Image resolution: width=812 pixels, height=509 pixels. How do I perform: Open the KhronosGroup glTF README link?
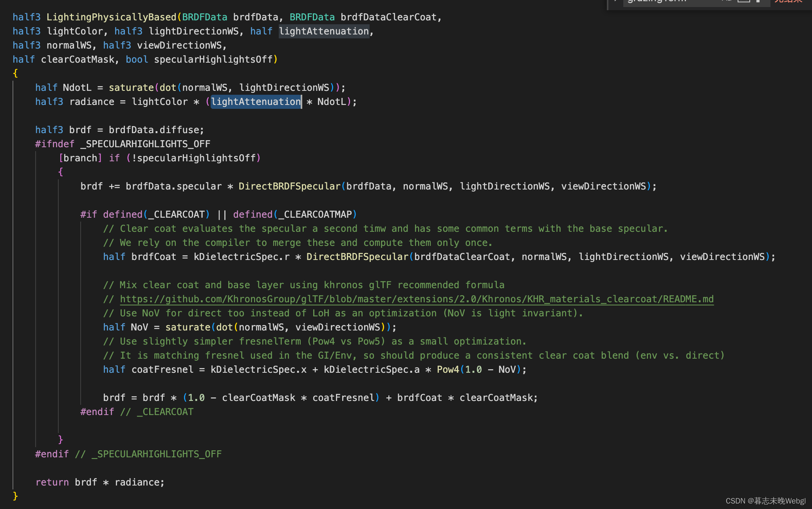(x=417, y=299)
